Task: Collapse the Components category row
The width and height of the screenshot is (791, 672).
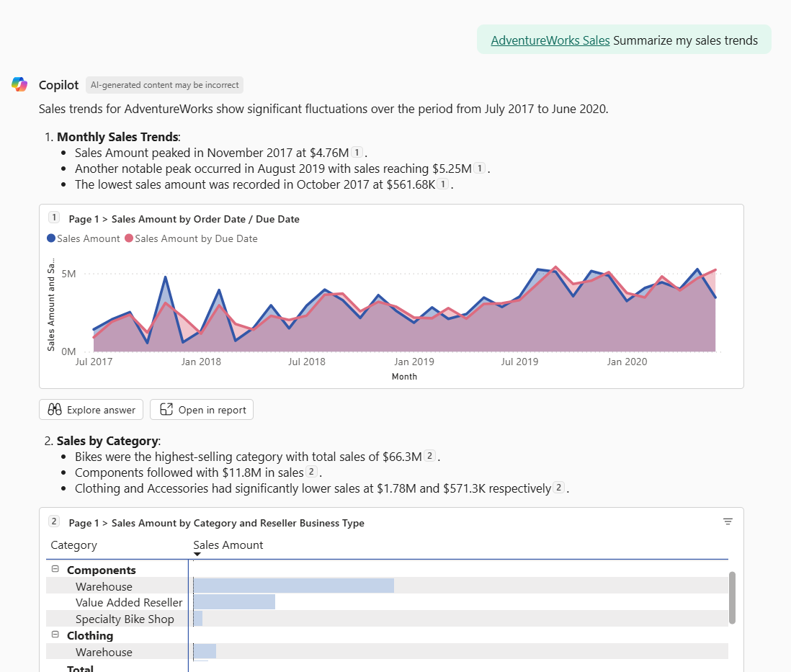Action: click(x=55, y=569)
